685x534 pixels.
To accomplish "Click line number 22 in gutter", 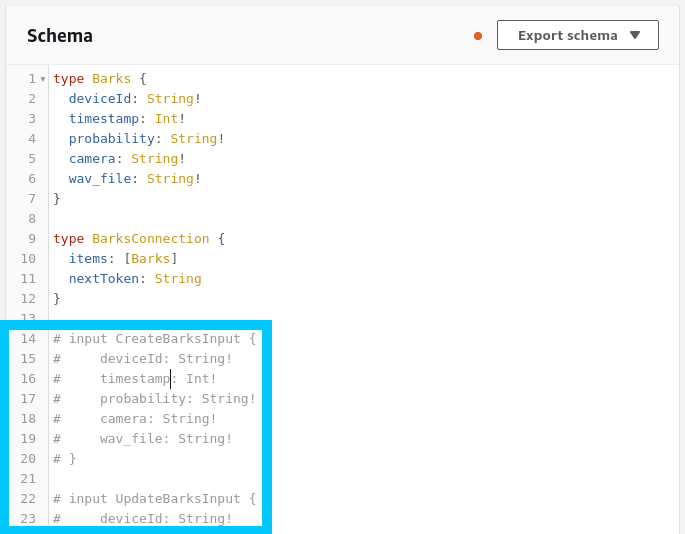I will click(x=28, y=498).
